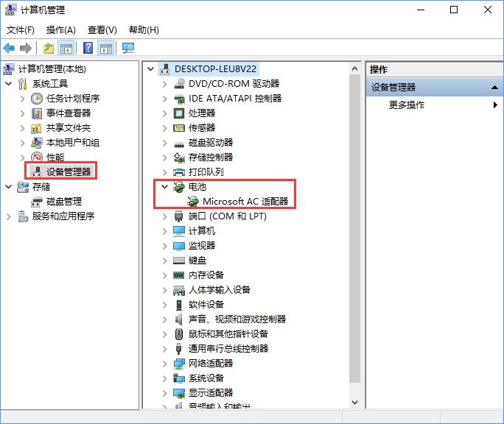Open the 查看(V) menu
The image size is (504, 424).
point(102,30)
